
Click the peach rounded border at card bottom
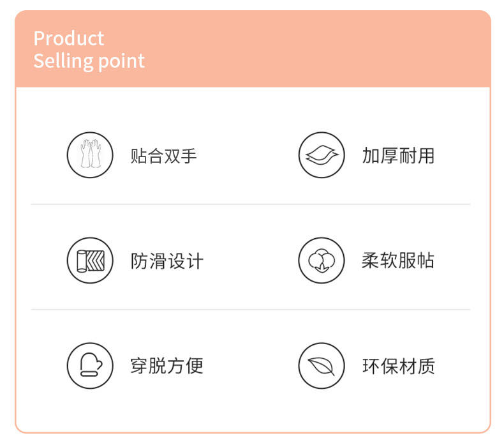coord(253,432)
